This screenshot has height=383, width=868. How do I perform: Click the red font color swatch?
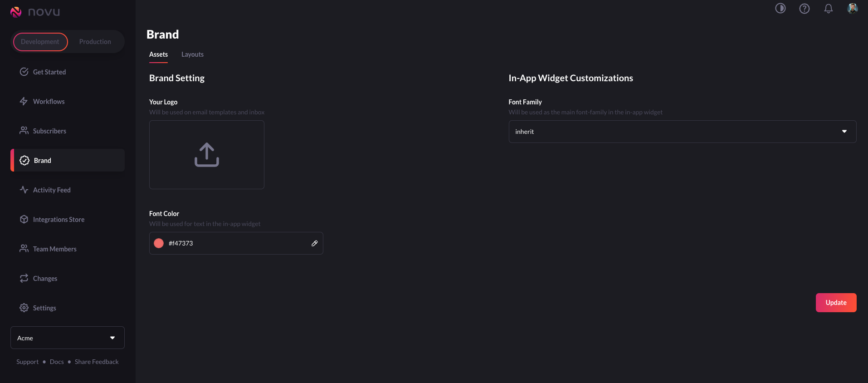coord(159,243)
